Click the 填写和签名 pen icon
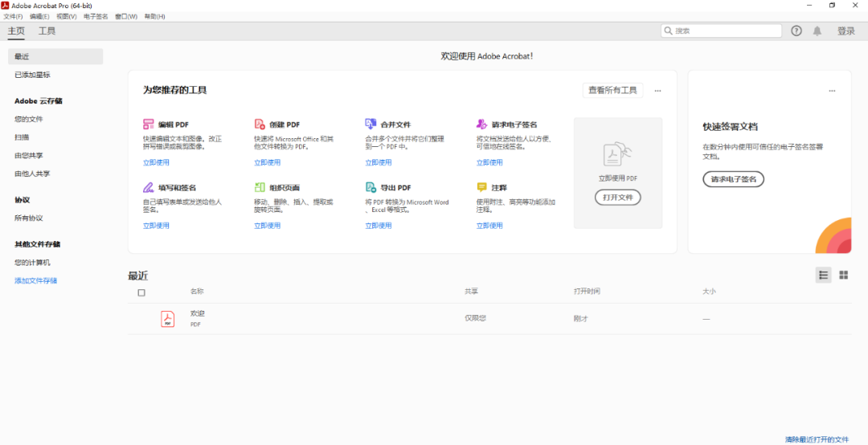This screenshot has width=868, height=445. click(149, 187)
